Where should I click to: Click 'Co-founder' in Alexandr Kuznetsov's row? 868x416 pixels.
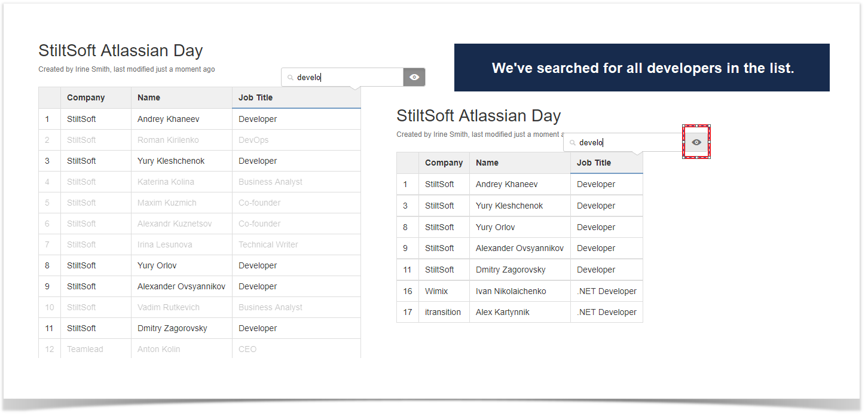click(297, 224)
